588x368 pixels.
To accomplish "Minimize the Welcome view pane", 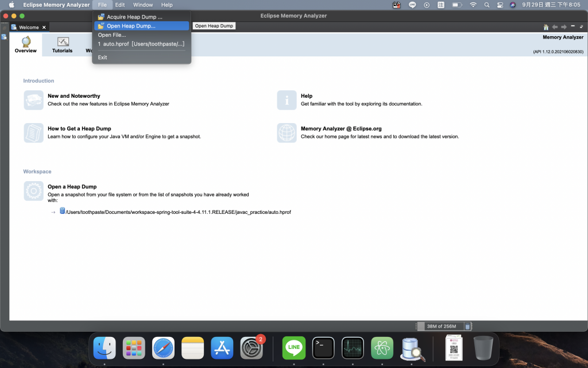I will (572, 26).
